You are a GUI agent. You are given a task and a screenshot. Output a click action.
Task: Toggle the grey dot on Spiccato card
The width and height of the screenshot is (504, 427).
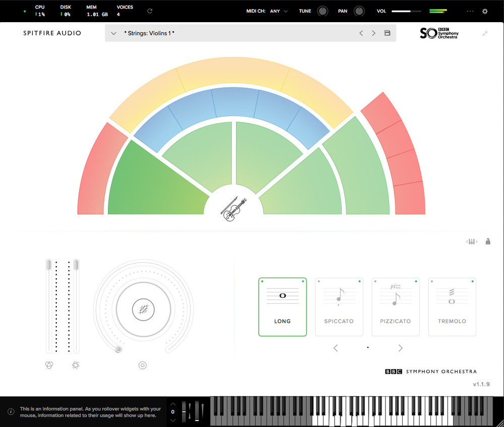(x=319, y=281)
